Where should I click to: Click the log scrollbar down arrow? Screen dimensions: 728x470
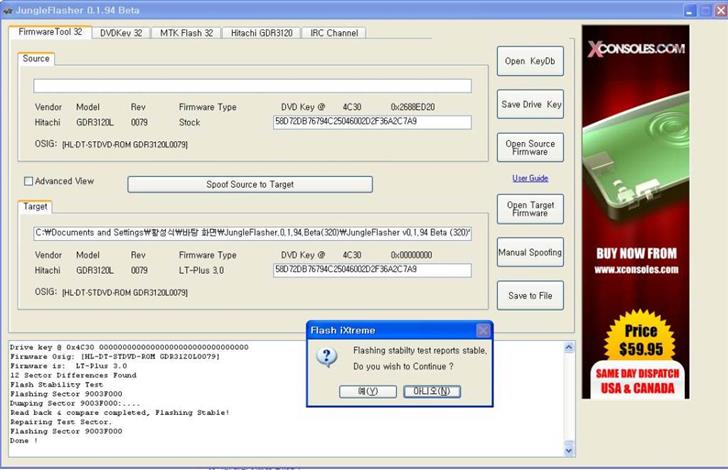569,450
